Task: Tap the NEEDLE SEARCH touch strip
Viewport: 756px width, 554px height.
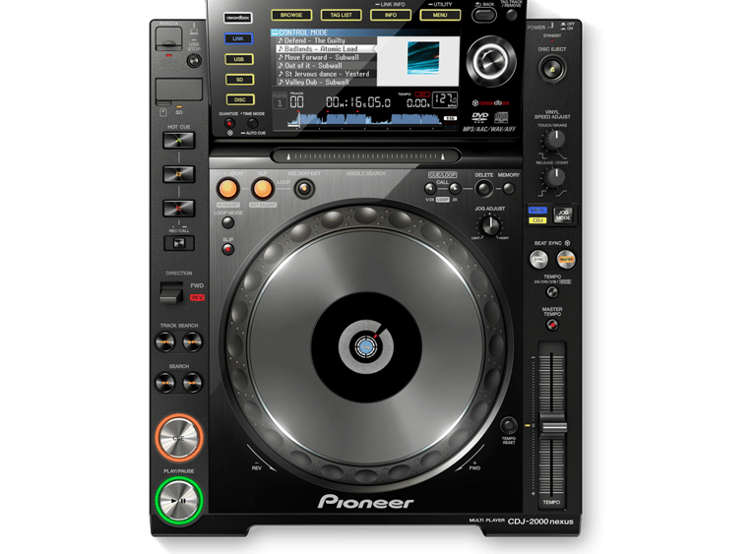Action: click(x=366, y=156)
